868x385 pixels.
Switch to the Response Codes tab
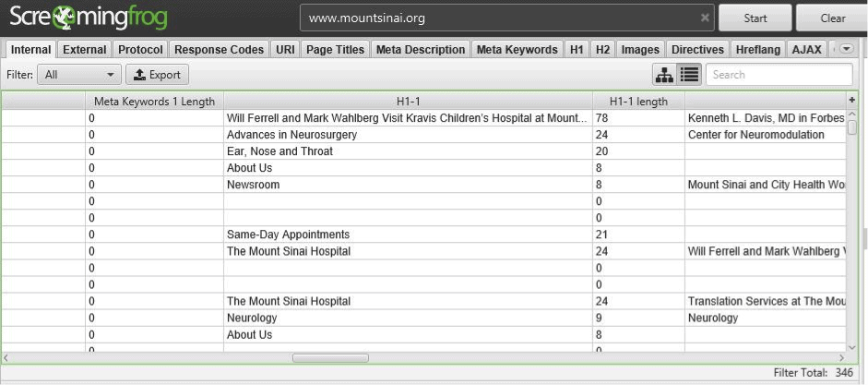(220, 50)
